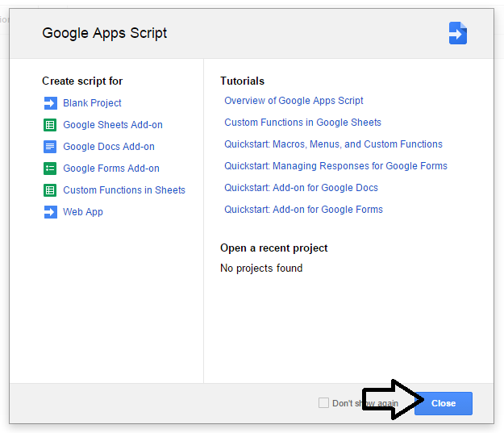Open Overview of Google Apps Script tutorial
Screen dimensions: 504x433
click(x=294, y=101)
